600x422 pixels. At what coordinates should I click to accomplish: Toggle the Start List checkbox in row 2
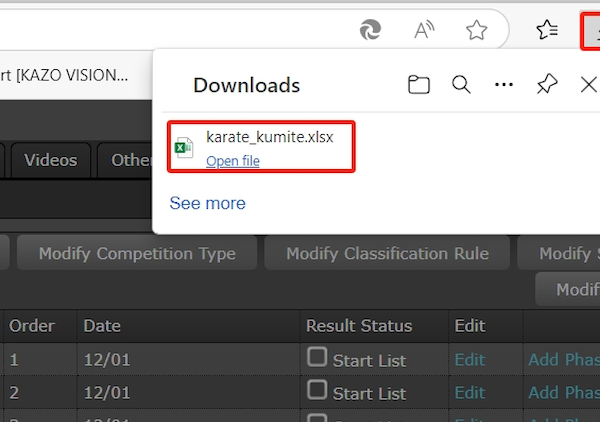click(x=317, y=390)
